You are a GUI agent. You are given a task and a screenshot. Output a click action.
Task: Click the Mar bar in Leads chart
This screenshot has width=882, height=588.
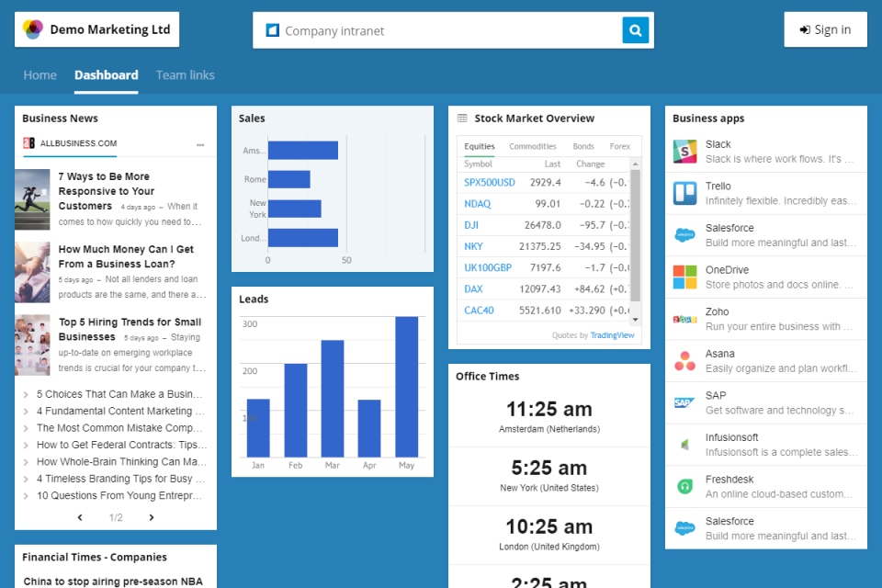point(333,399)
